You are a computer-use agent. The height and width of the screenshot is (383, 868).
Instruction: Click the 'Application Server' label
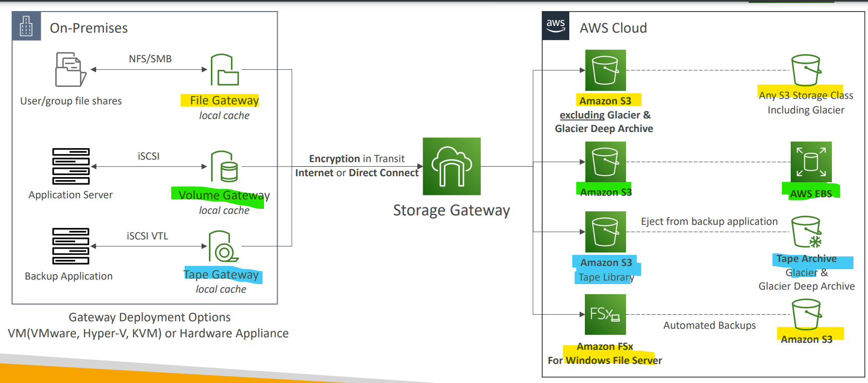pos(70,195)
